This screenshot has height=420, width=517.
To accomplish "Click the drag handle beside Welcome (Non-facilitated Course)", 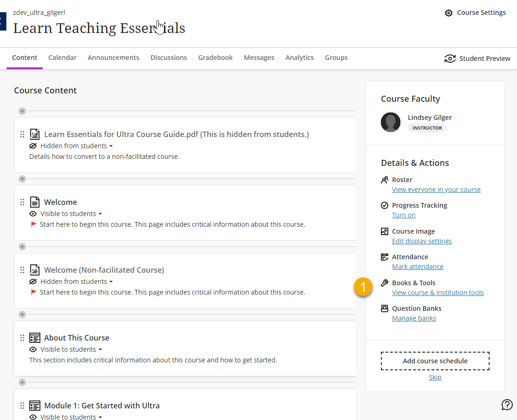I will [x=22, y=270].
